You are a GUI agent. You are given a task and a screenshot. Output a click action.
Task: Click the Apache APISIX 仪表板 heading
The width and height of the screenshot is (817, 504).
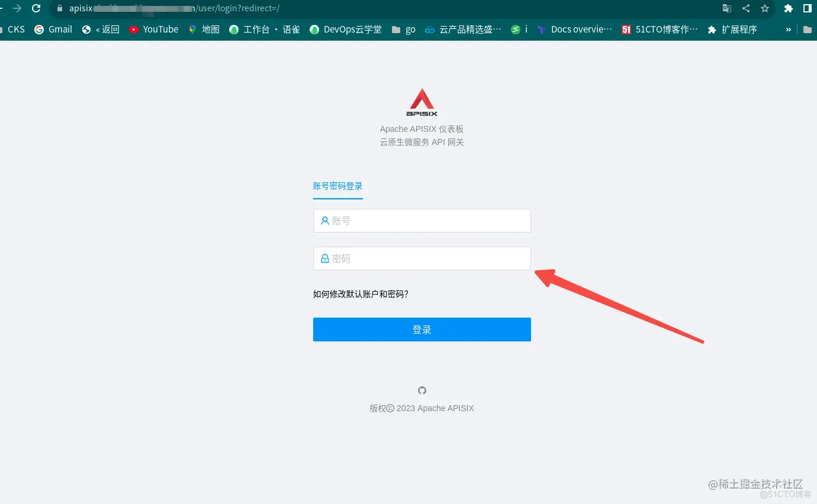click(x=422, y=129)
